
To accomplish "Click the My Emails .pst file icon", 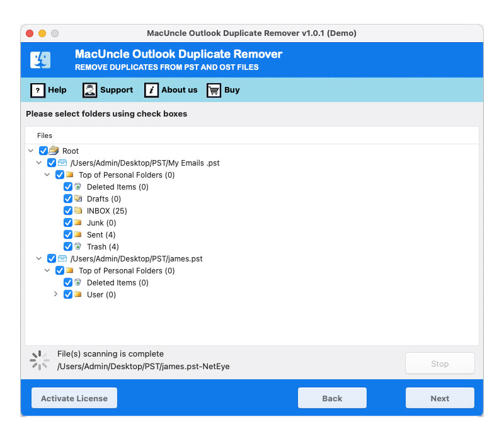I will coord(62,163).
